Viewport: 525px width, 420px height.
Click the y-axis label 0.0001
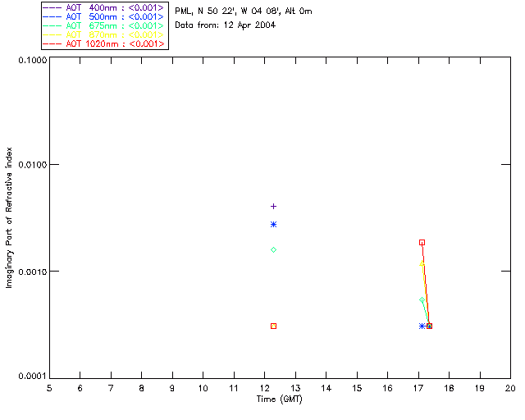click(x=33, y=376)
